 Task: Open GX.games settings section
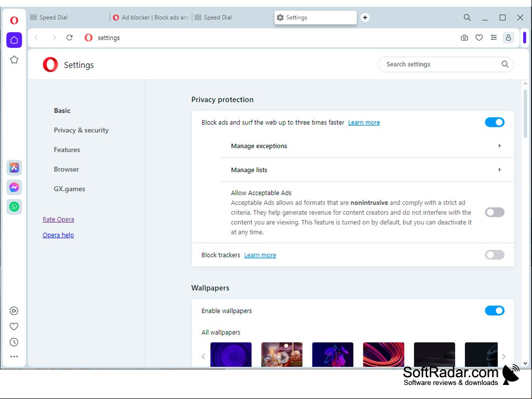(69, 189)
